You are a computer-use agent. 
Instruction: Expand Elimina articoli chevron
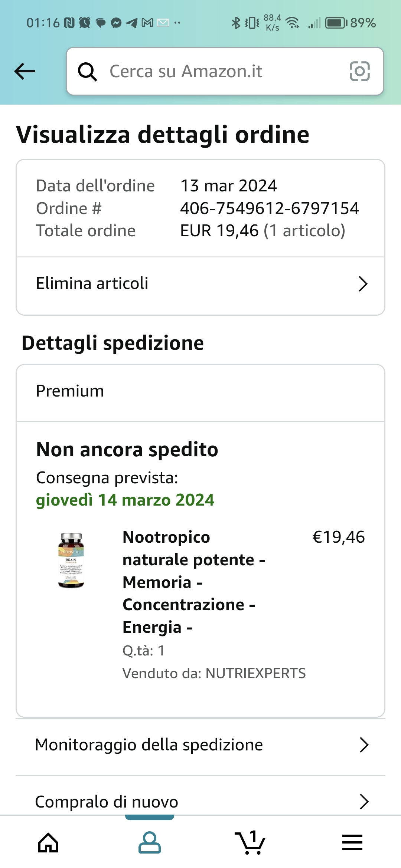click(363, 284)
